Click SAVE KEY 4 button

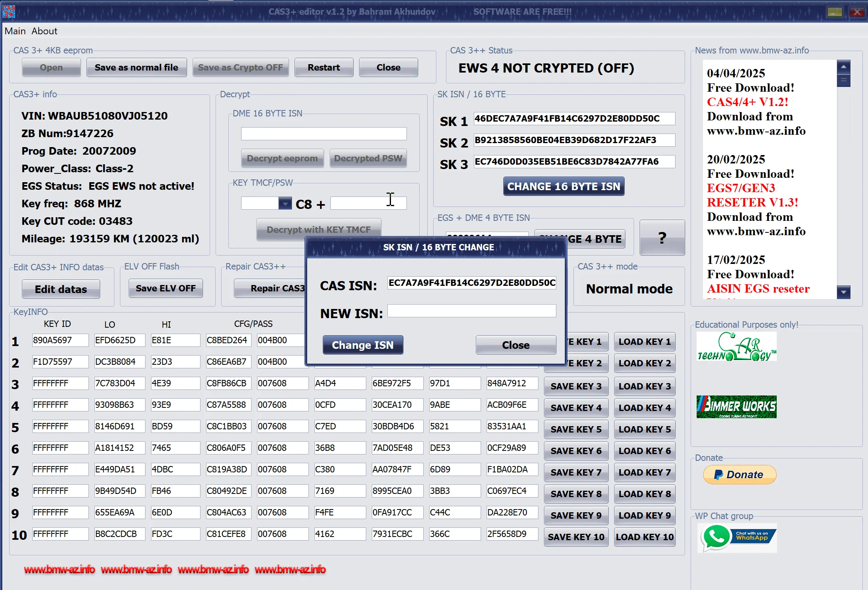pyautogui.click(x=576, y=408)
